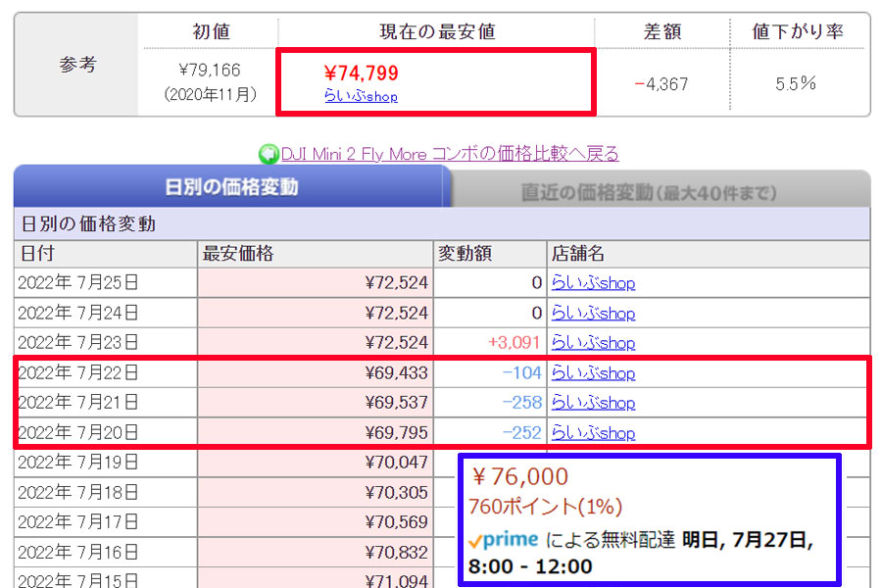Open the らいぶshop link under current lowest price
This screenshot has height=588, width=882.
pos(361,96)
